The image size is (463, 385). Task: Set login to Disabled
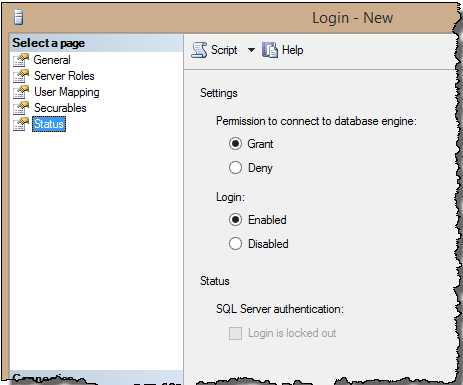(x=235, y=244)
